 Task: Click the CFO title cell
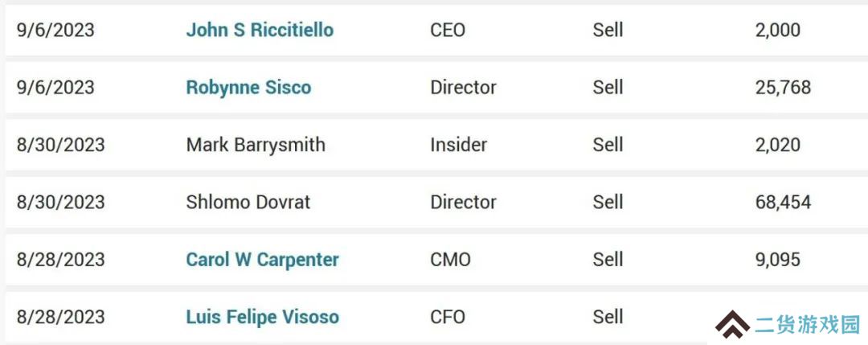point(448,317)
